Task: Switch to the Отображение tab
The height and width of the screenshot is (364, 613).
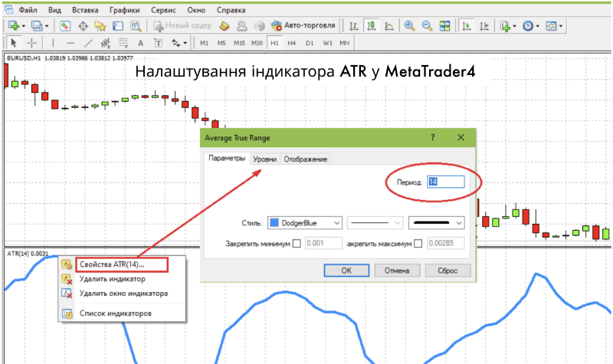Action: [305, 159]
